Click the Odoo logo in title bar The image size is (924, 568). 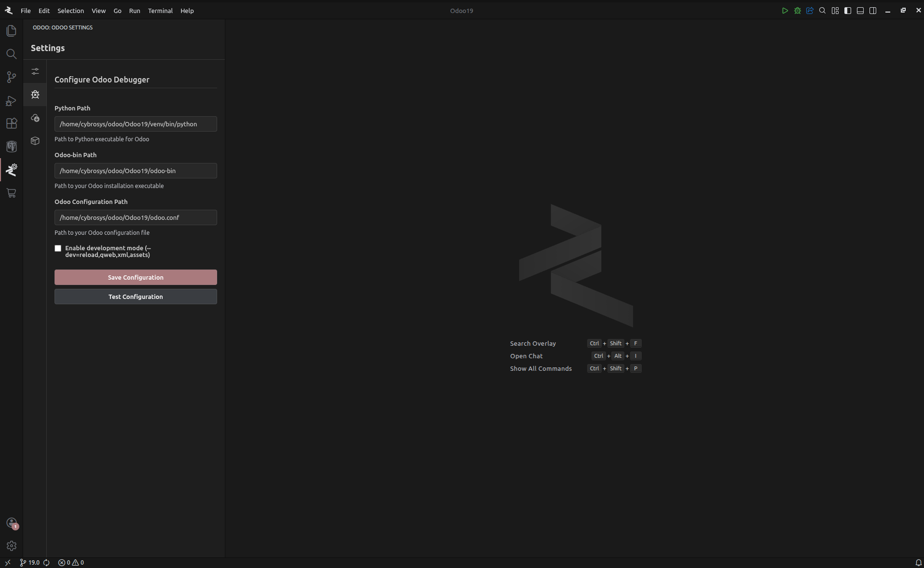click(x=9, y=10)
